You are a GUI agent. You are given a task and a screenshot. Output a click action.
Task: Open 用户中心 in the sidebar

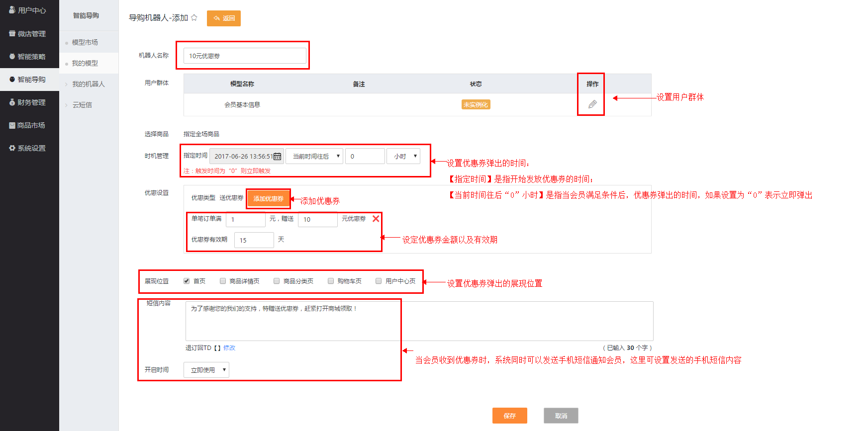click(x=29, y=10)
